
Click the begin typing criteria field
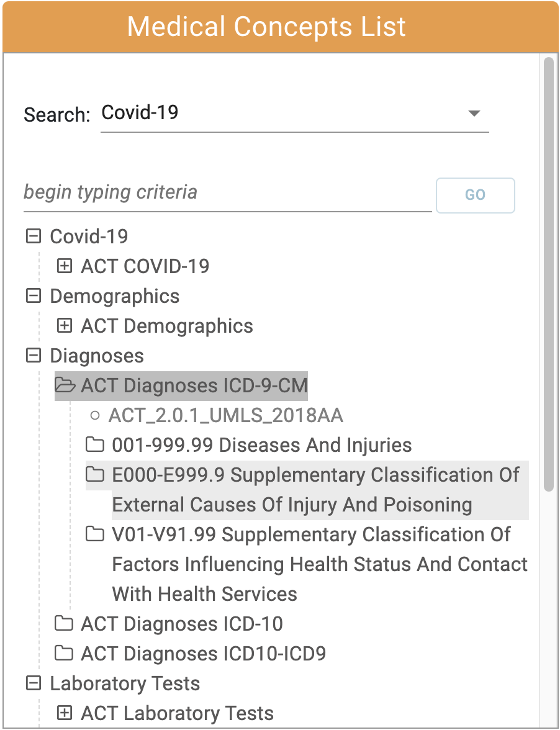coord(227,193)
